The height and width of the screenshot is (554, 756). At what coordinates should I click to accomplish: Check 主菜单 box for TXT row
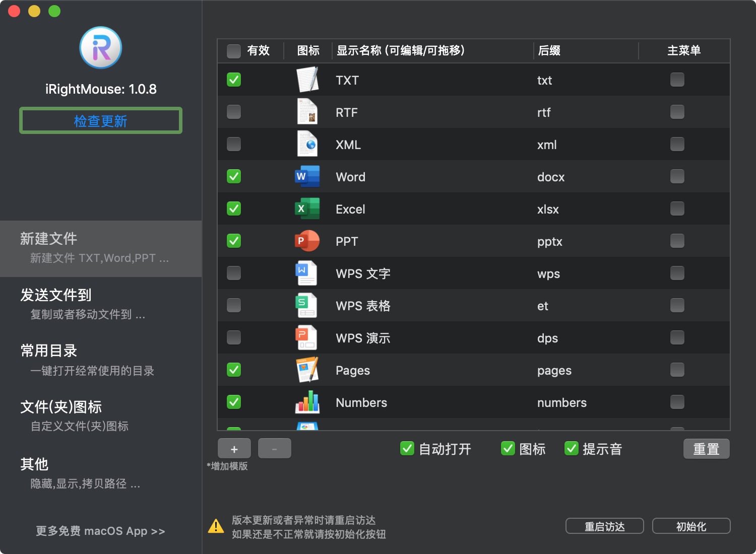pos(677,80)
